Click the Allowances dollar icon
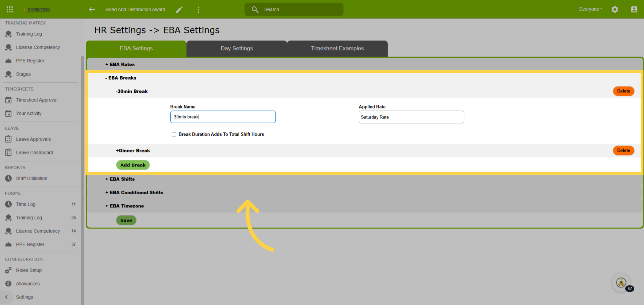 click(8, 284)
